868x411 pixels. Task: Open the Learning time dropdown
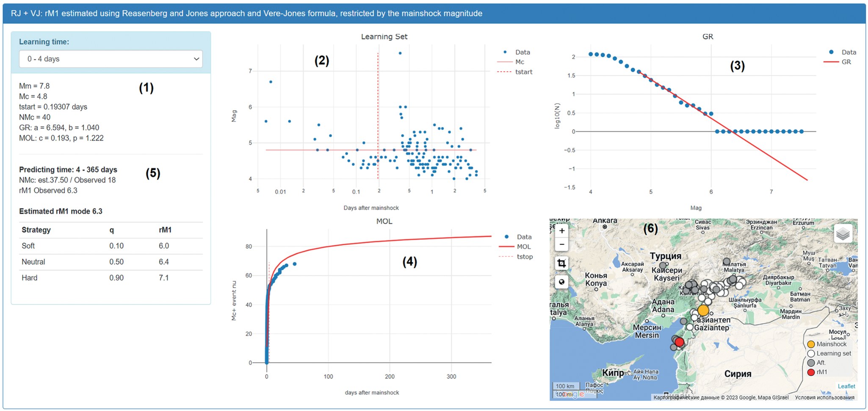tap(111, 59)
